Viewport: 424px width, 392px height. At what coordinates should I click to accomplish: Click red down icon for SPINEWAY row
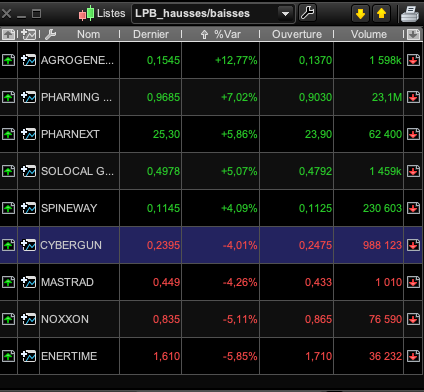(x=413, y=208)
